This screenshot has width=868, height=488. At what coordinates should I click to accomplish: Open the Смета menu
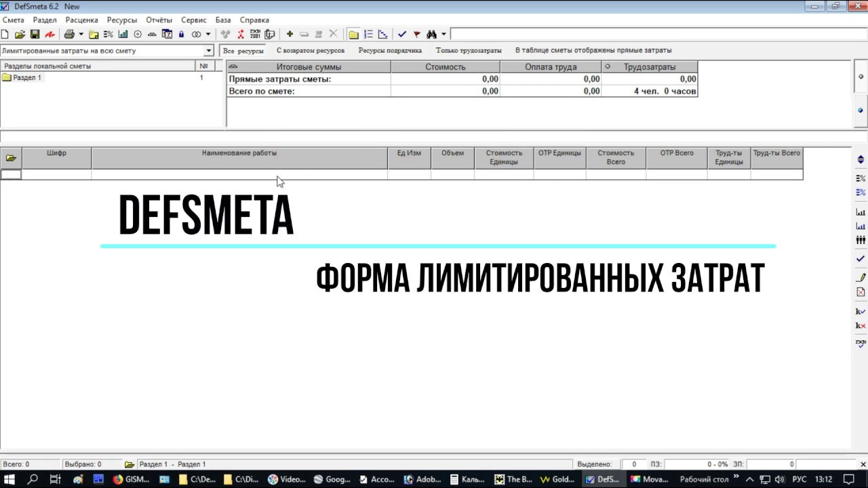tap(14, 20)
